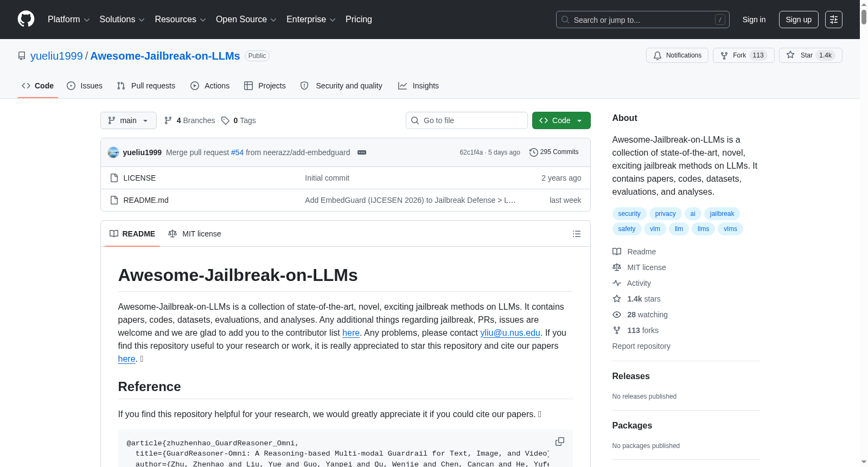Select the privacy topic tag
This screenshot has width=868, height=467.
pos(665,214)
